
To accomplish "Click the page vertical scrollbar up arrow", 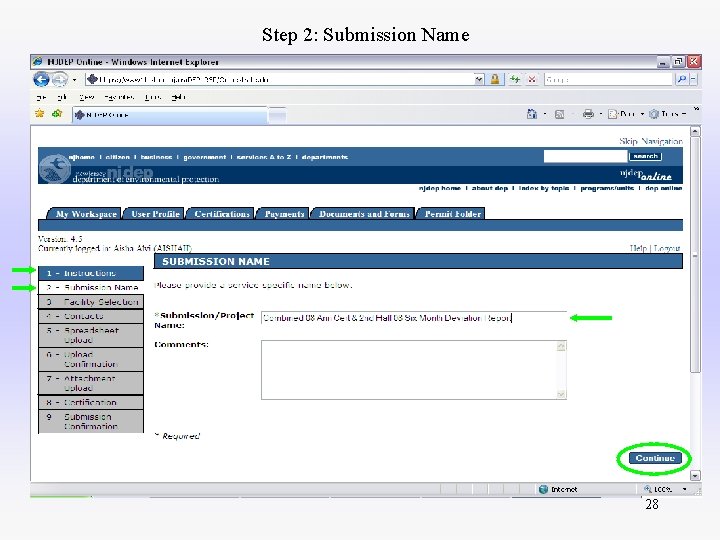I will click(x=695, y=131).
